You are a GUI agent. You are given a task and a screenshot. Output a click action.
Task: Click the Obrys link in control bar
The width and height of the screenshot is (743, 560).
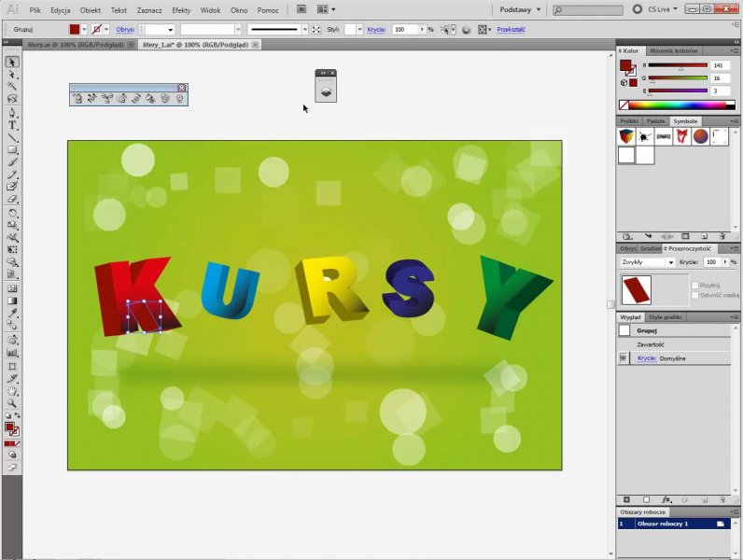point(124,30)
